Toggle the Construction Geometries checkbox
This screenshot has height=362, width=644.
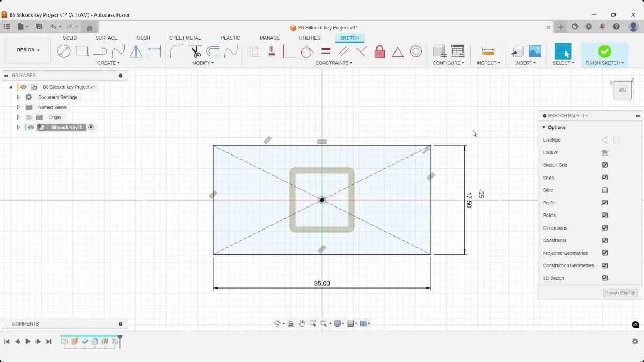[x=605, y=265]
